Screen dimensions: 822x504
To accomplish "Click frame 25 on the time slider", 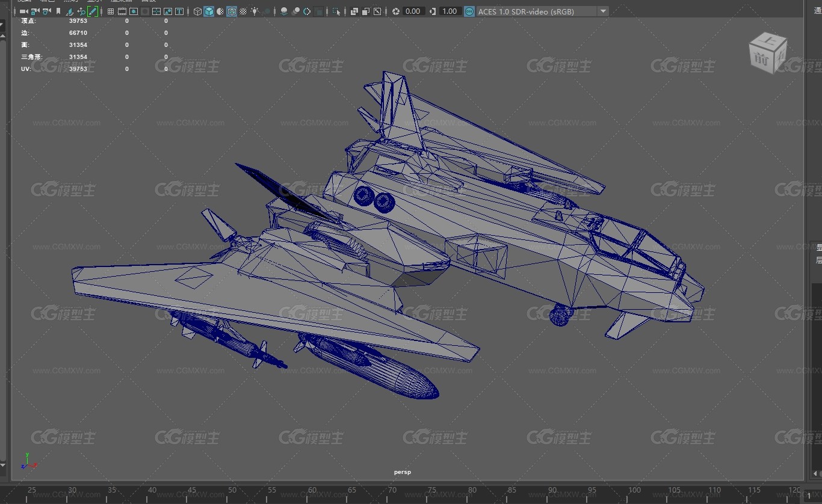I will click(x=31, y=490).
